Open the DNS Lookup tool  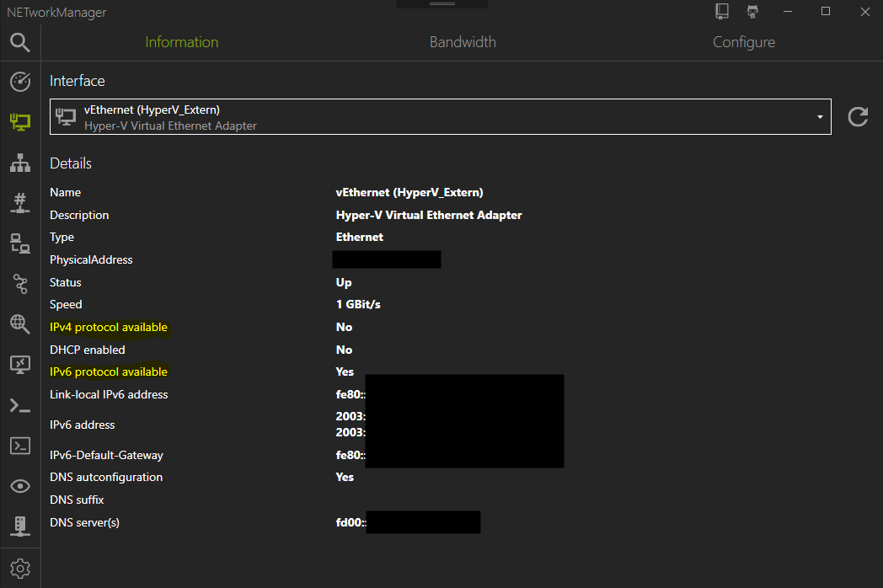(19, 324)
